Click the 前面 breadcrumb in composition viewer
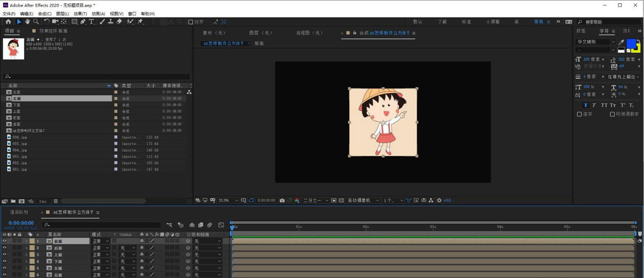The height and width of the screenshot is (278, 644). (x=259, y=43)
